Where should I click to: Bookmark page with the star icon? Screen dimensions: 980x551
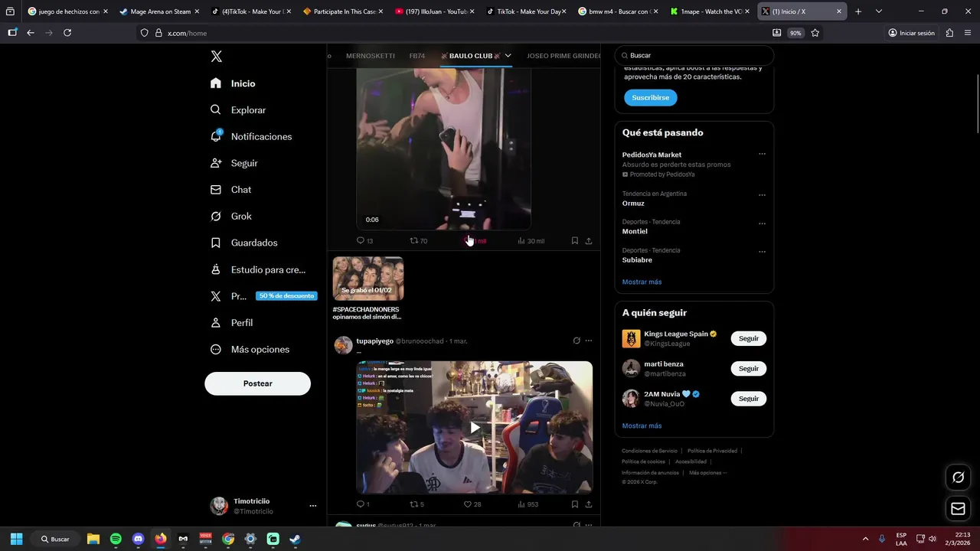(815, 33)
